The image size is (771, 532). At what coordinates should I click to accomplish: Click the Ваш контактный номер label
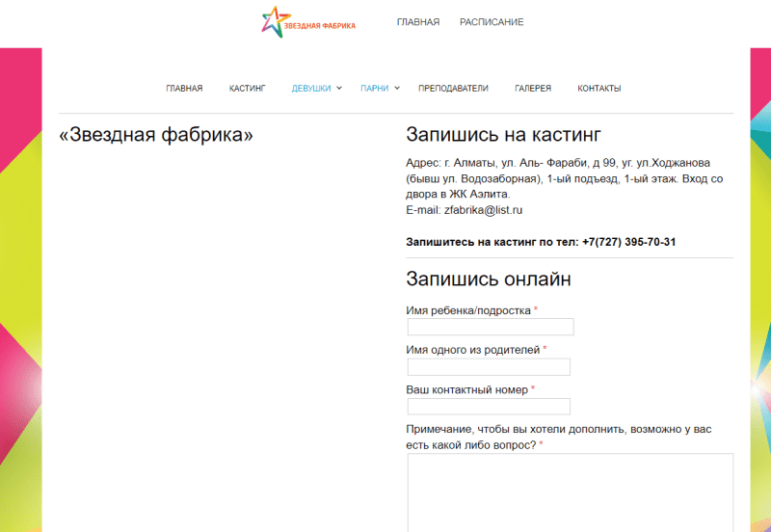(466, 390)
